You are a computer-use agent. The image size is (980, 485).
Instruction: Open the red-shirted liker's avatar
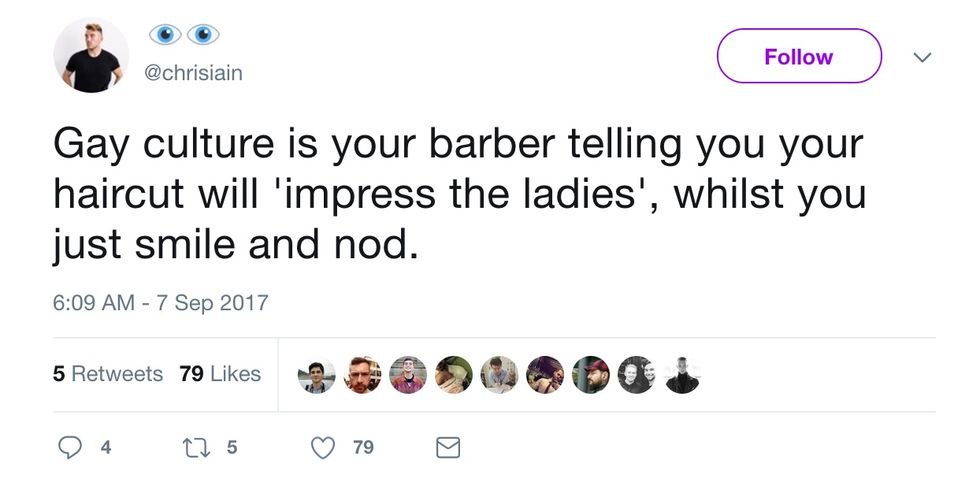(407, 375)
